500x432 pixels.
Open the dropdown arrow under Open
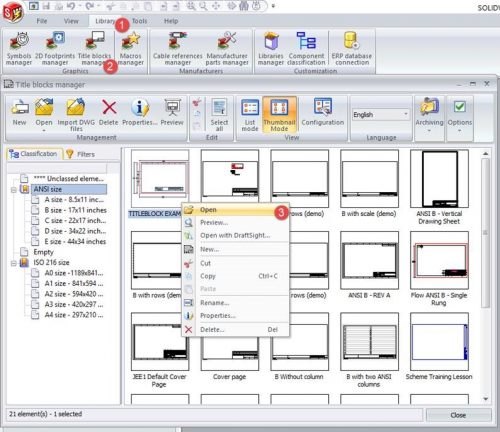(x=44, y=130)
